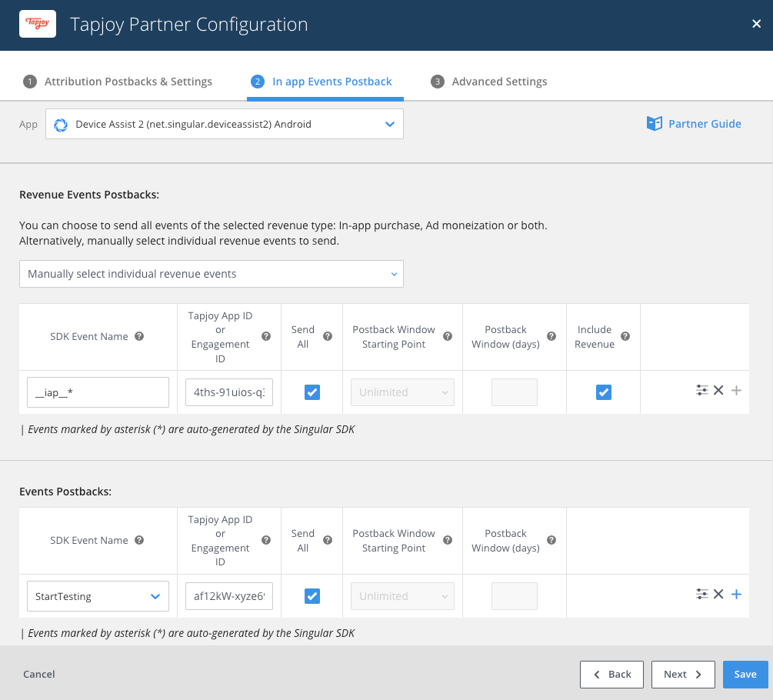Show help for Events Postbacks Window (days)
The width and height of the screenshot is (773, 700).
click(551, 540)
